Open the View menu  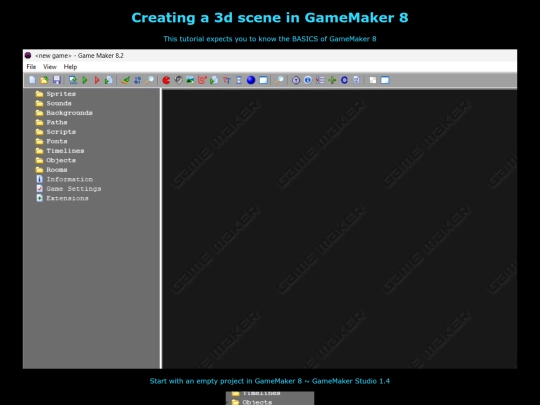click(x=50, y=67)
